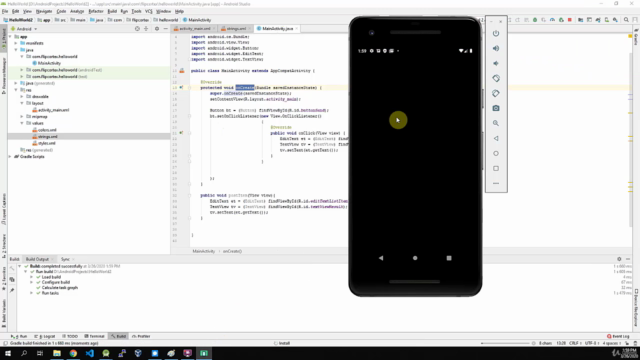Screen dimensions: 640x360
Task: Select Build Output tab
Action: tap(37, 259)
